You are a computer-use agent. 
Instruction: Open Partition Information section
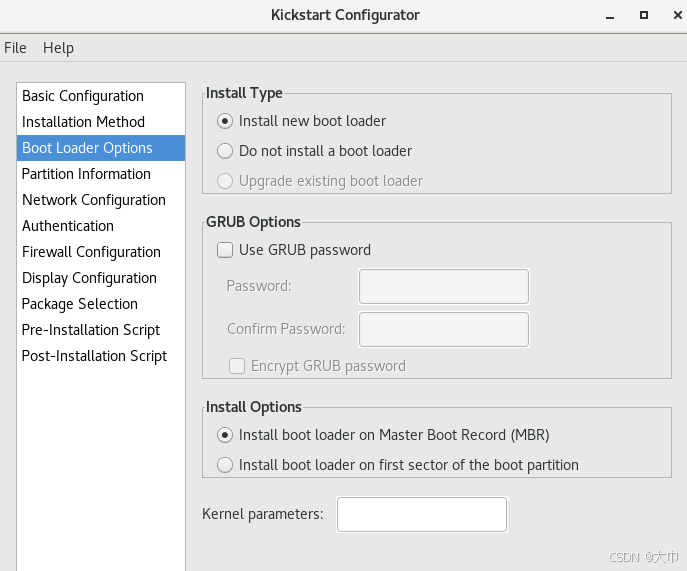[101, 174]
